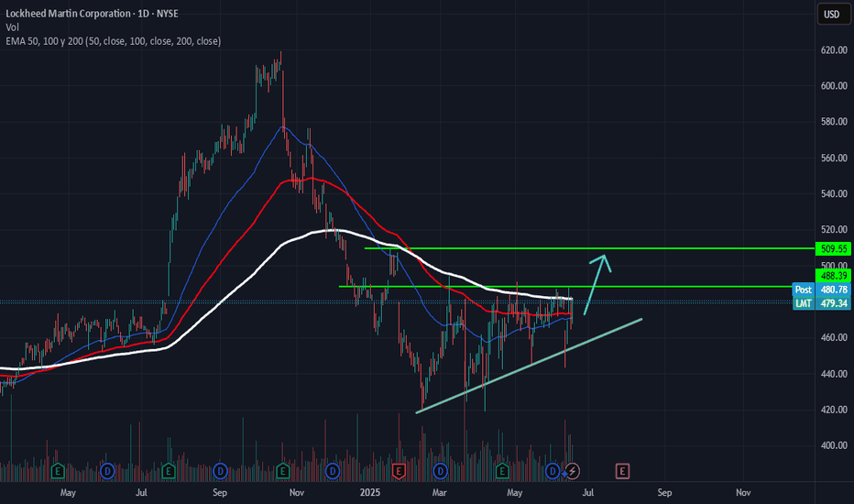Click the 420.00 price axis label
The image size is (854, 504).
tap(834, 410)
